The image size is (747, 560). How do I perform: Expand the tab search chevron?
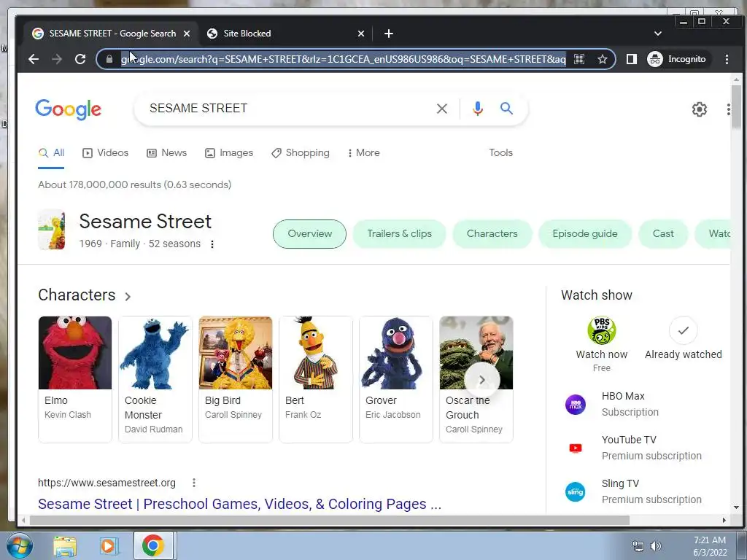[x=658, y=34]
